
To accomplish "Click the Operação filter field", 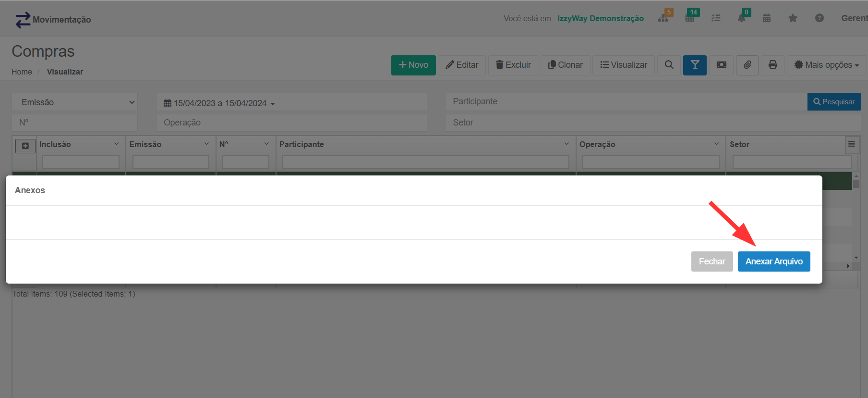I will tap(291, 123).
